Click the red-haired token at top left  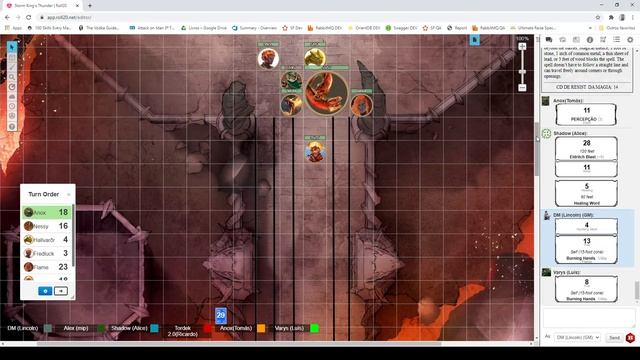pyautogui.click(x=268, y=58)
